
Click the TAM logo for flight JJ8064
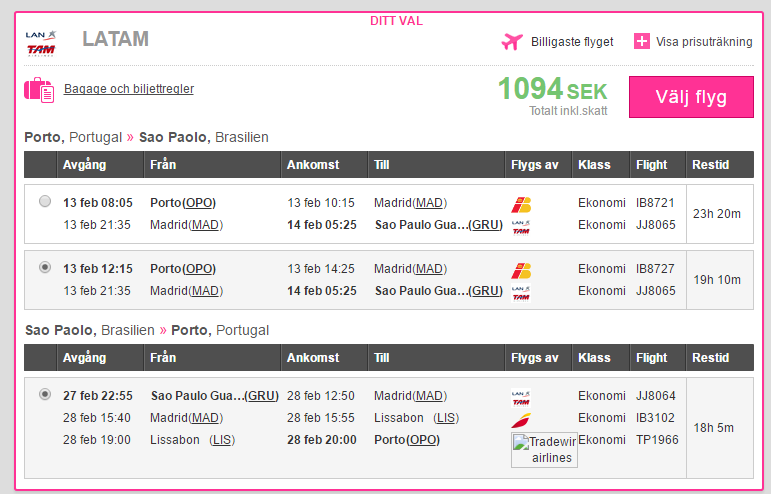pos(521,397)
